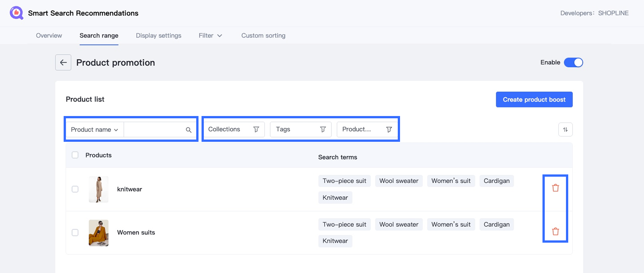Screen dimensions: 644x273
Task: Click the funnel icon in Collections filter
Action: pos(256,130)
